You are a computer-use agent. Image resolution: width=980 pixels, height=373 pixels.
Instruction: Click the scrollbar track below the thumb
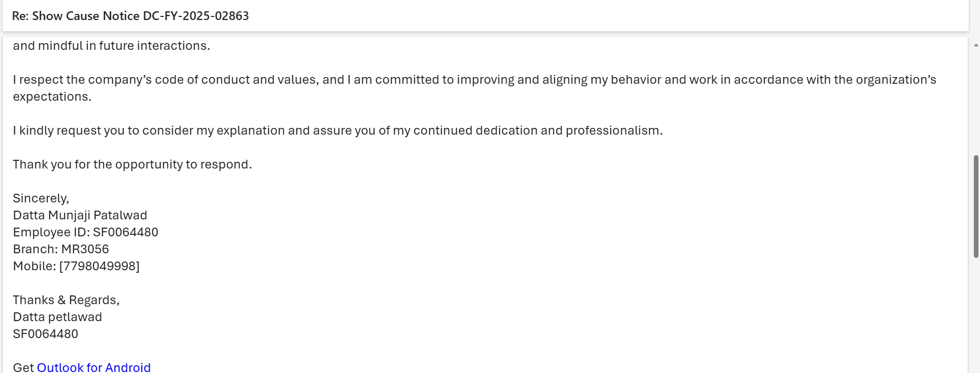(x=975, y=313)
